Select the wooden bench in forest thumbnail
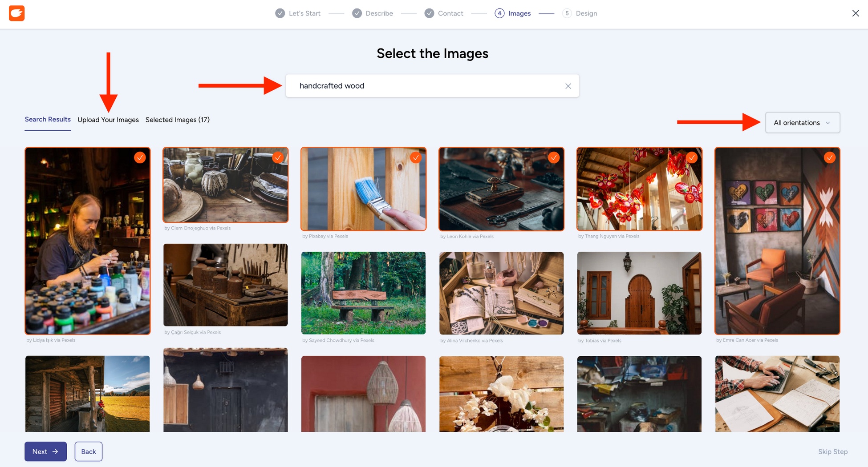Image resolution: width=868 pixels, height=467 pixels. (363, 293)
